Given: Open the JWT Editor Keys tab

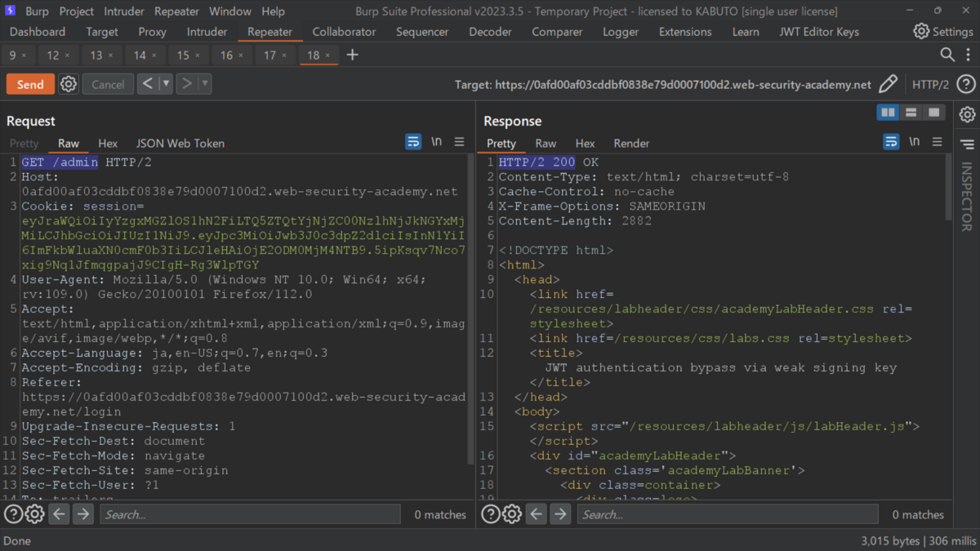Looking at the screenshot, I should (819, 32).
